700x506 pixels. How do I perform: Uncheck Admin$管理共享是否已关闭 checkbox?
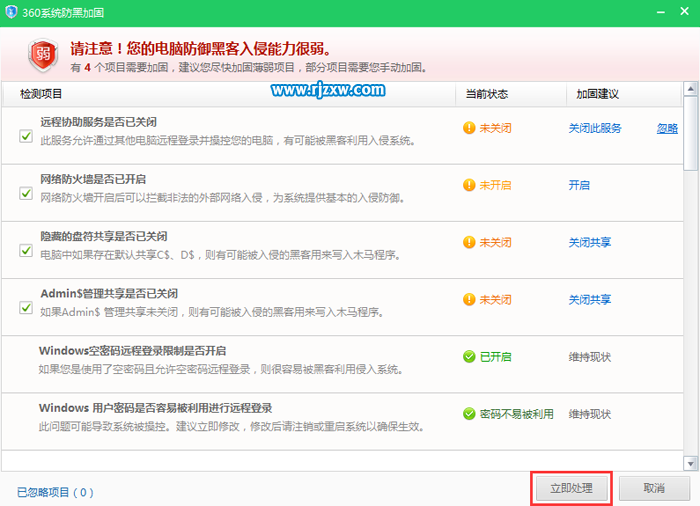(x=26, y=308)
